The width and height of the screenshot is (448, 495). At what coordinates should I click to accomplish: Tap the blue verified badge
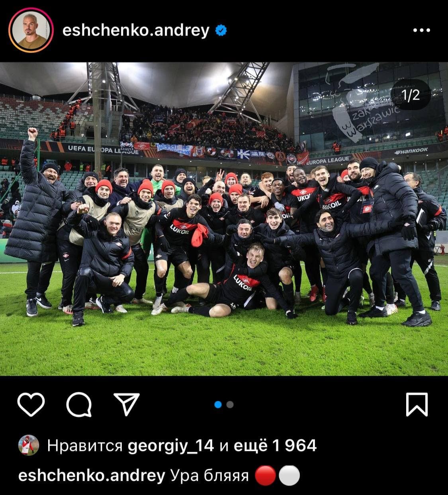[221, 30]
